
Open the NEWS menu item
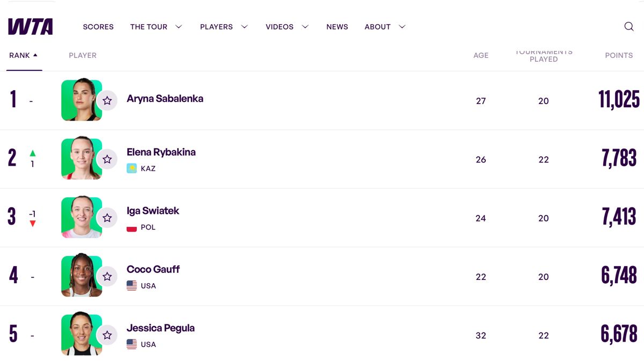(x=337, y=27)
